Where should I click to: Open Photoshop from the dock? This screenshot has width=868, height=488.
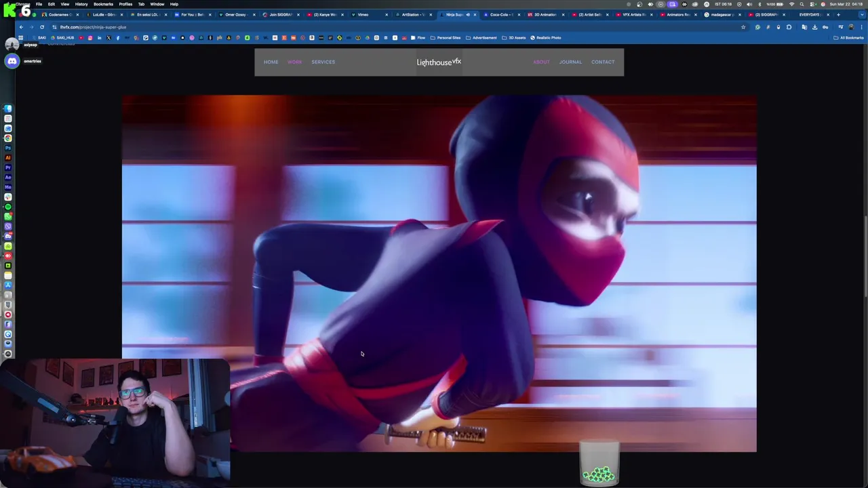pyautogui.click(x=8, y=148)
